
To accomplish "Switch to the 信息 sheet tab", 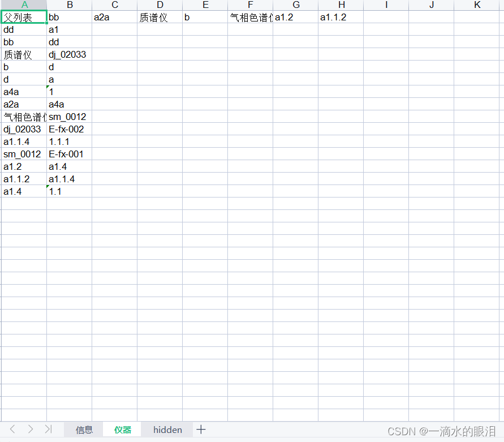I will click(x=84, y=430).
